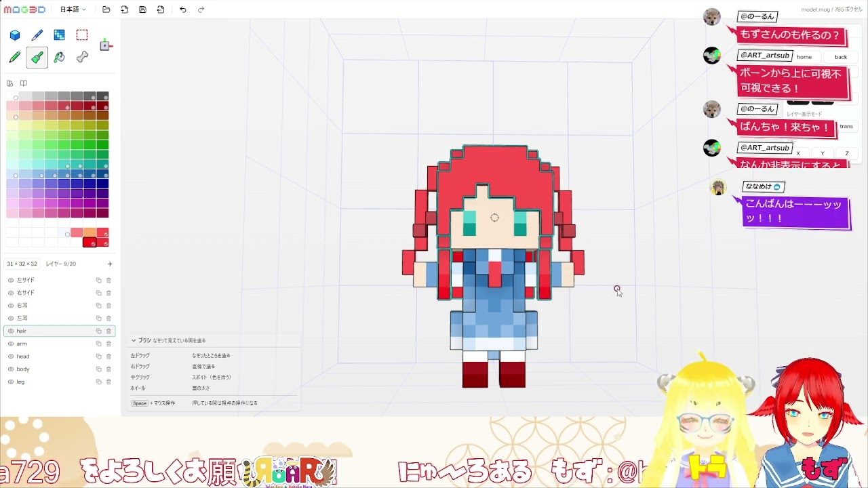Select the bone tool
This screenshot has height=488, width=868.
tap(82, 58)
